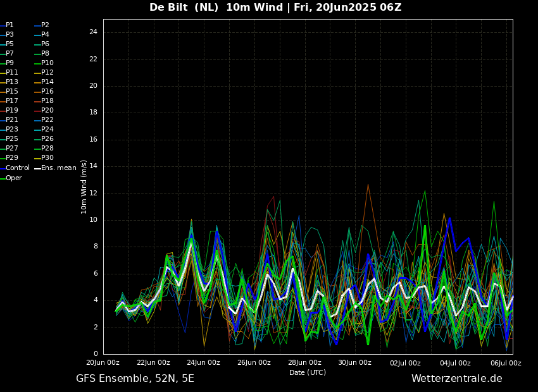The image size is (538, 392).
Task: Click the De Bilt 10m Wind chart title
Action: click(275, 8)
